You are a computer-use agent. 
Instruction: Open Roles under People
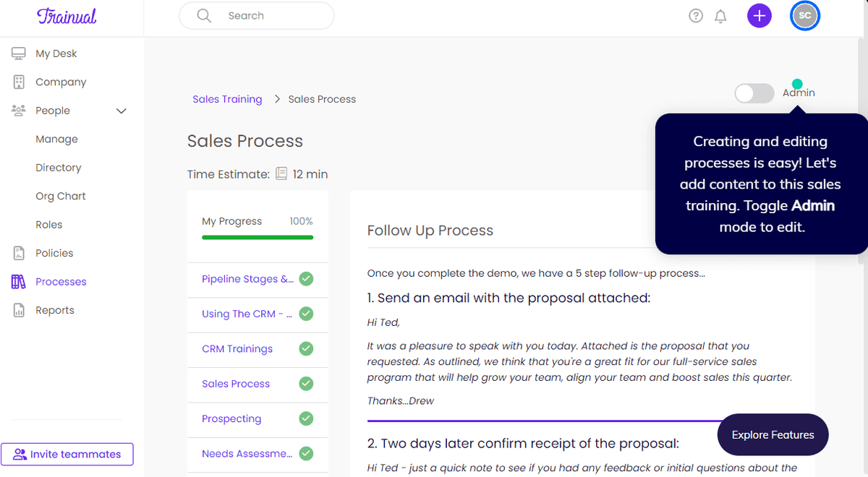(x=49, y=225)
